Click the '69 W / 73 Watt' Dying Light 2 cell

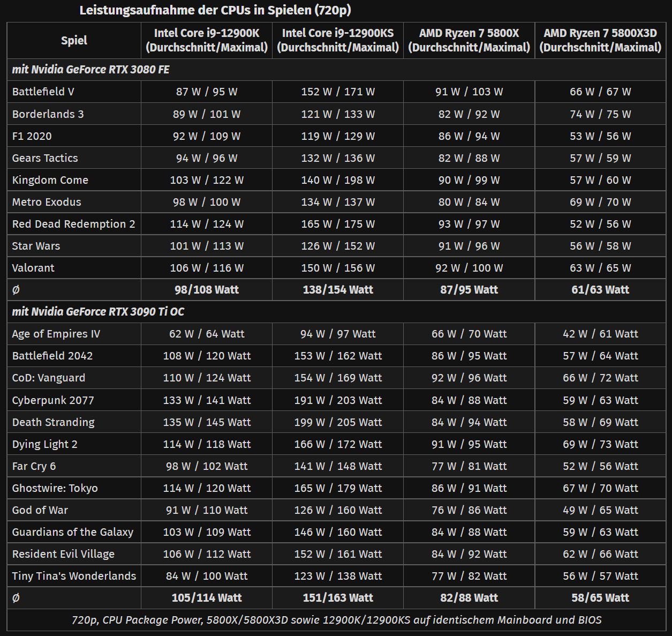600,444
